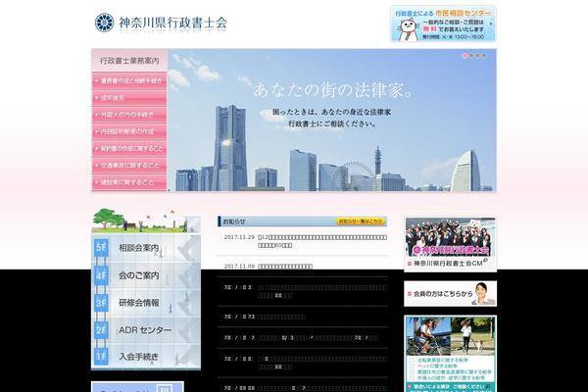Click the cyclist photo in the ADR banner
588x392 pixels.
coord(428,336)
